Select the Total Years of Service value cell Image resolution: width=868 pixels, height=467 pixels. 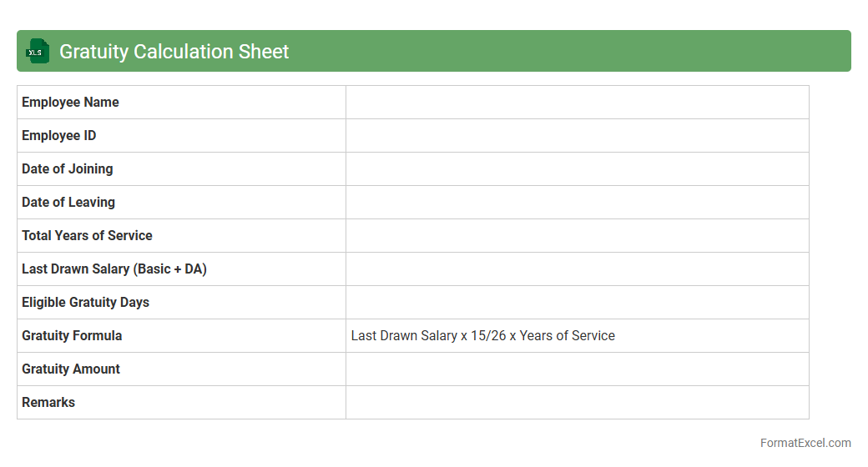click(x=577, y=236)
